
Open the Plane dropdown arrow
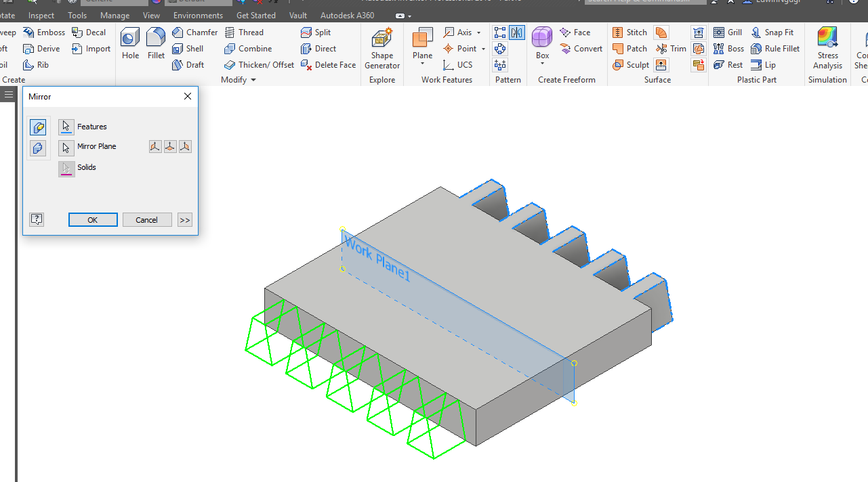(422, 64)
